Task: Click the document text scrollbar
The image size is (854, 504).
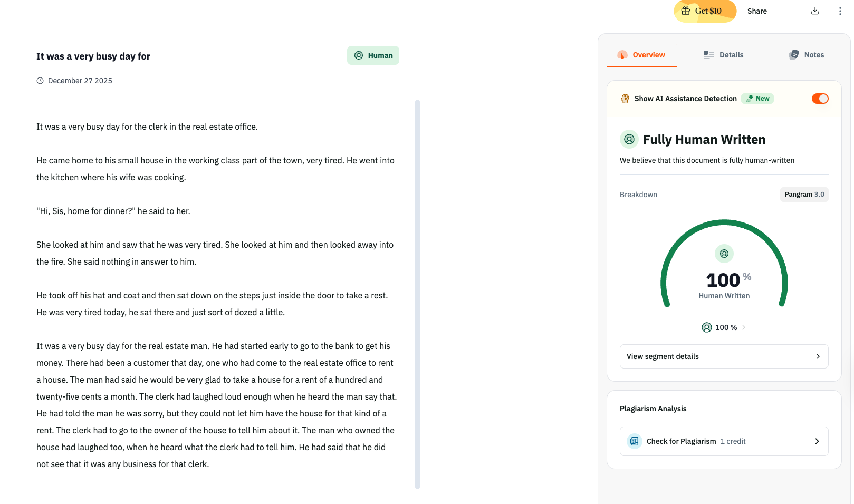Action: pos(417,294)
